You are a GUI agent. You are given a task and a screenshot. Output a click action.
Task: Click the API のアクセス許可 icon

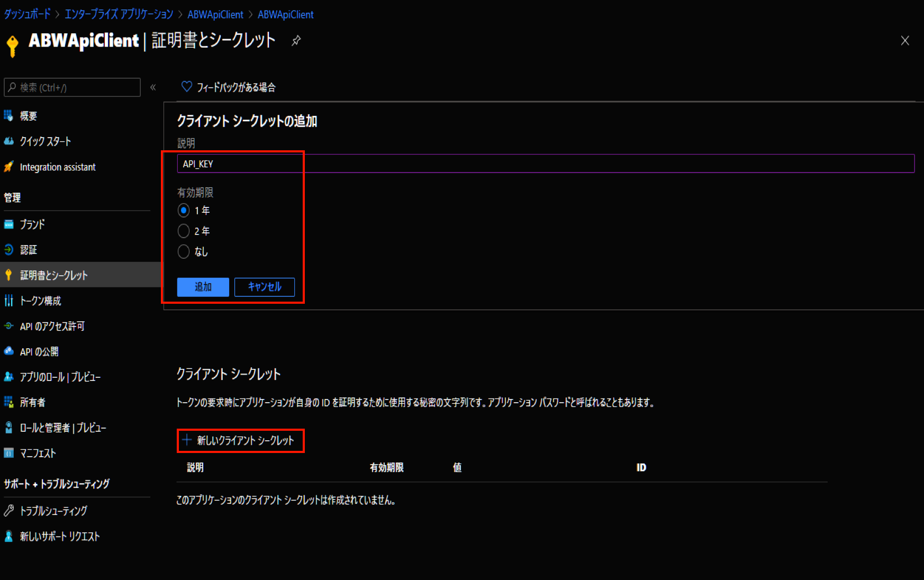tap(8, 326)
